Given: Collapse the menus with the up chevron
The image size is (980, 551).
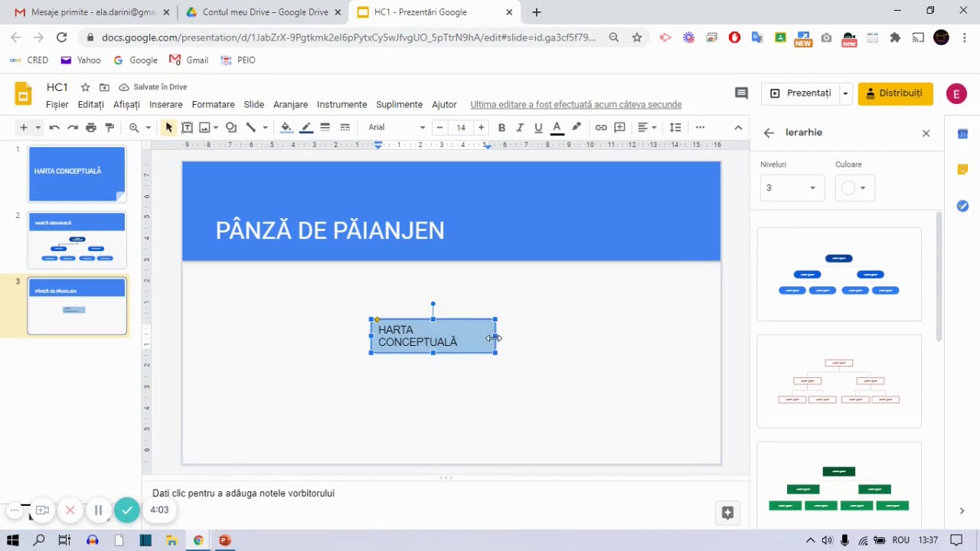Looking at the screenshot, I should (738, 127).
